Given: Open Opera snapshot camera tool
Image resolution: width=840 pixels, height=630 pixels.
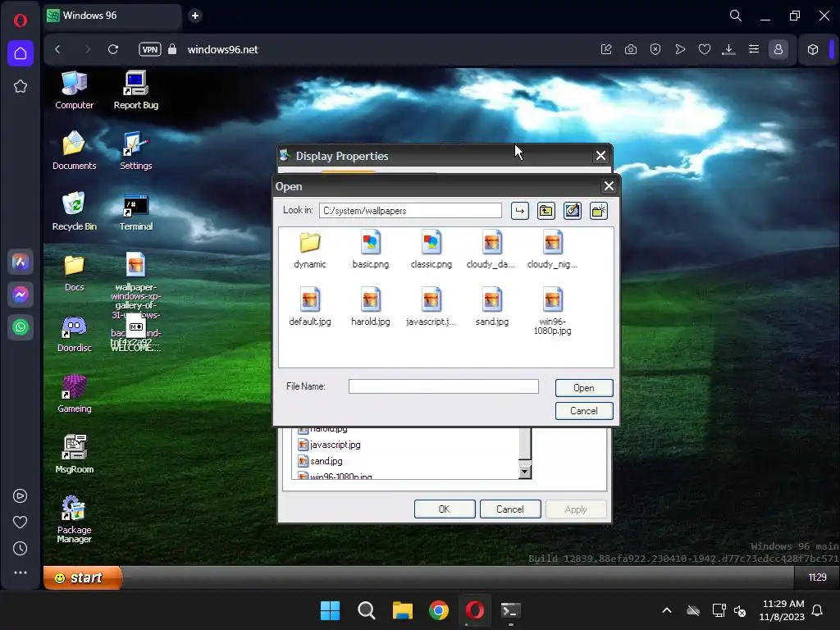Looking at the screenshot, I should click(x=631, y=49).
